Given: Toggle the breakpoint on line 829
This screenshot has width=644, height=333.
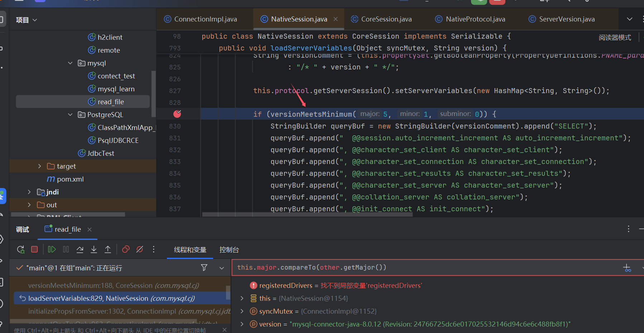Looking at the screenshot, I should (x=177, y=114).
